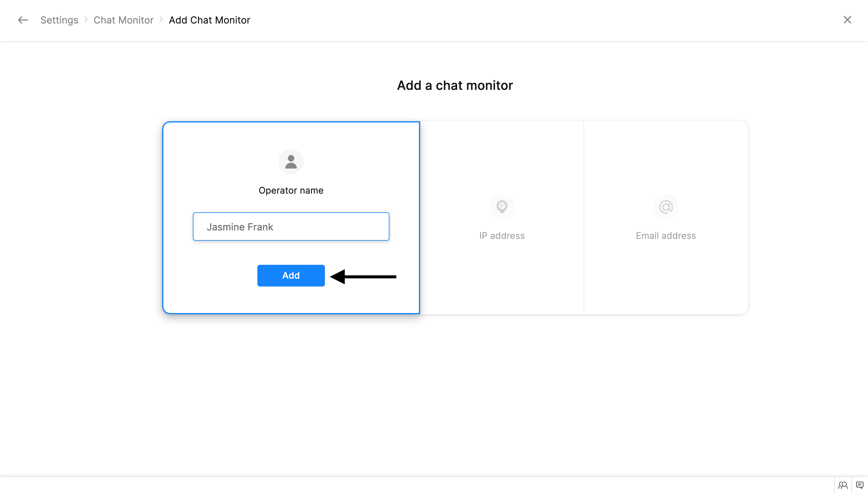
Task: Click chevron between Settings and Chat Monitor
Action: tap(86, 20)
